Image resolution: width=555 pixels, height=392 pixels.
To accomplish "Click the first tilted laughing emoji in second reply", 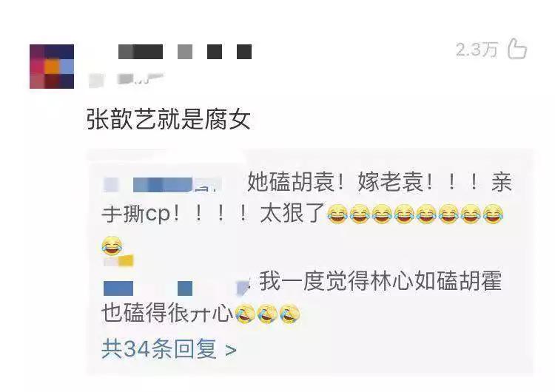I will click(245, 314).
